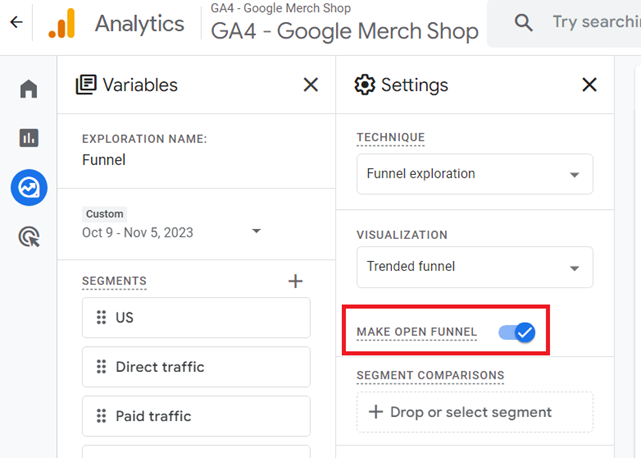The image size is (641, 458).
Task: Click the Analytics product name
Action: pos(139,23)
